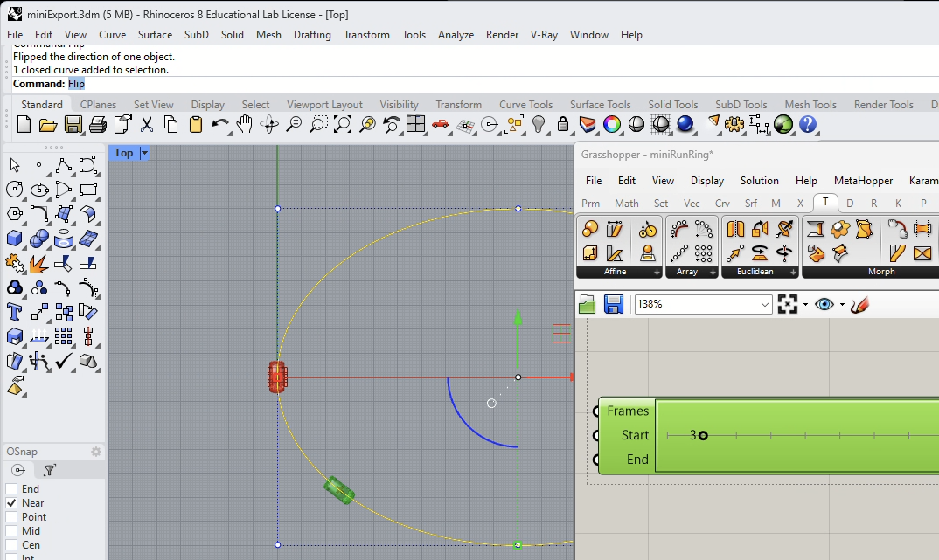Expand the Array panel plus button
The height and width of the screenshot is (560, 939).
click(x=713, y=272)
